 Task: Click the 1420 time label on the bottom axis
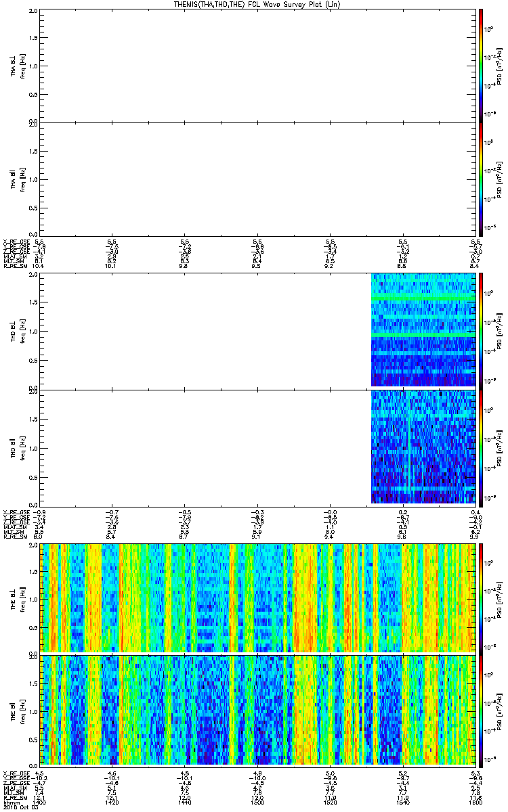[112, 801]
